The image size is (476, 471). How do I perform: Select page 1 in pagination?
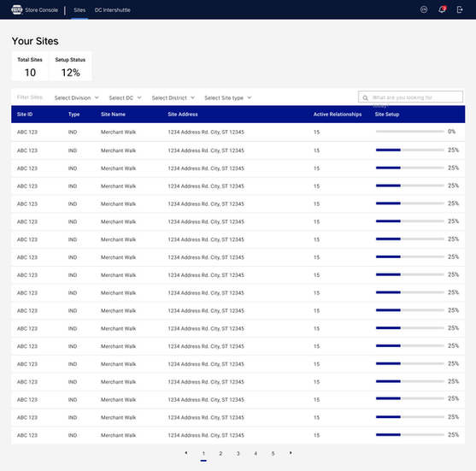[x=203, y=453]
